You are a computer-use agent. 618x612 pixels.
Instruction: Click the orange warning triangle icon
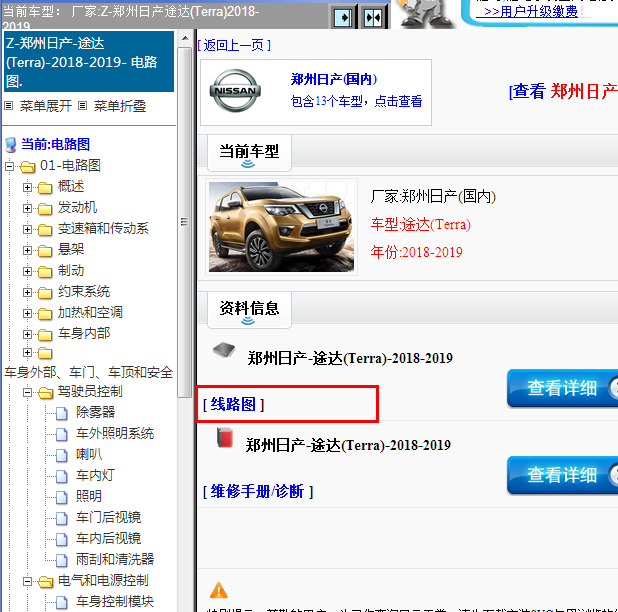219,590
